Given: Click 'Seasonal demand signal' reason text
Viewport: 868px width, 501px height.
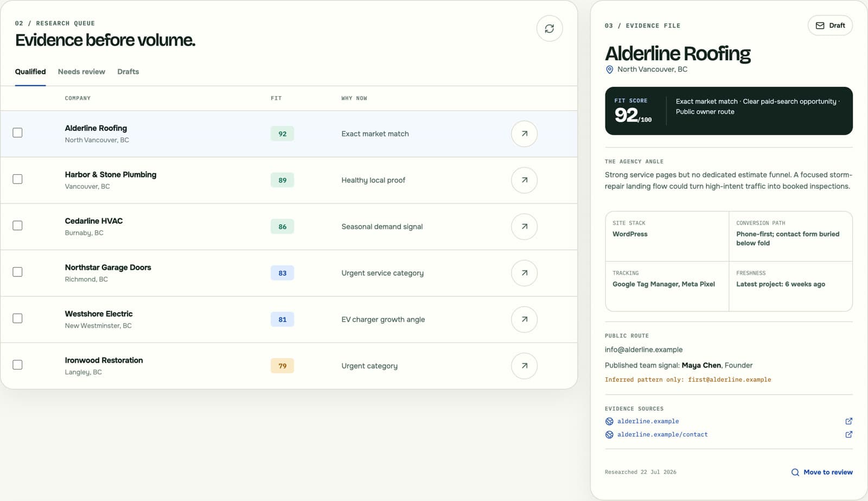Looking at the screenshot, I should coord(382,226).
